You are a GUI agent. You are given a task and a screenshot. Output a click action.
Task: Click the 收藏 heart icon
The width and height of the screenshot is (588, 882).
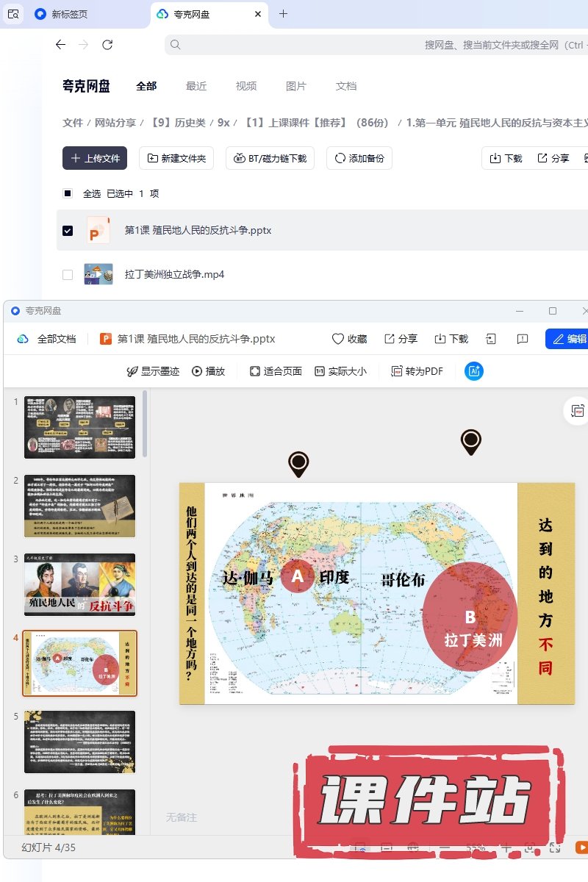coord(338,339)
